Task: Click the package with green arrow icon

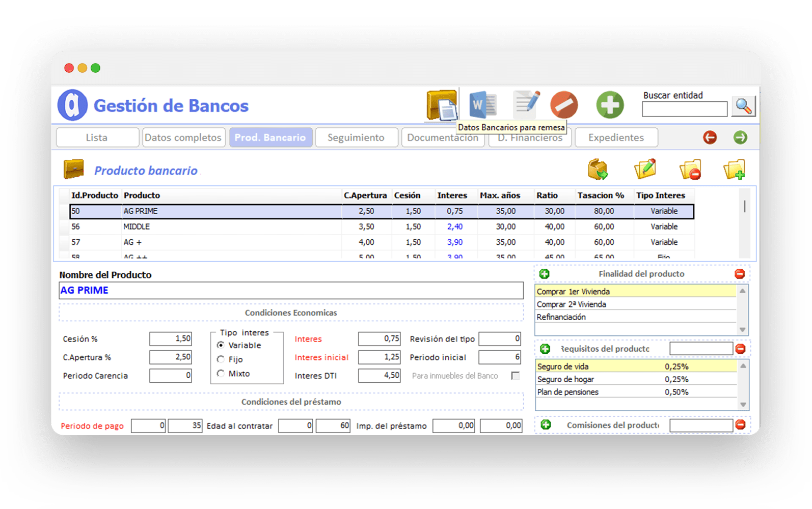Action: [x=598, y=169]
